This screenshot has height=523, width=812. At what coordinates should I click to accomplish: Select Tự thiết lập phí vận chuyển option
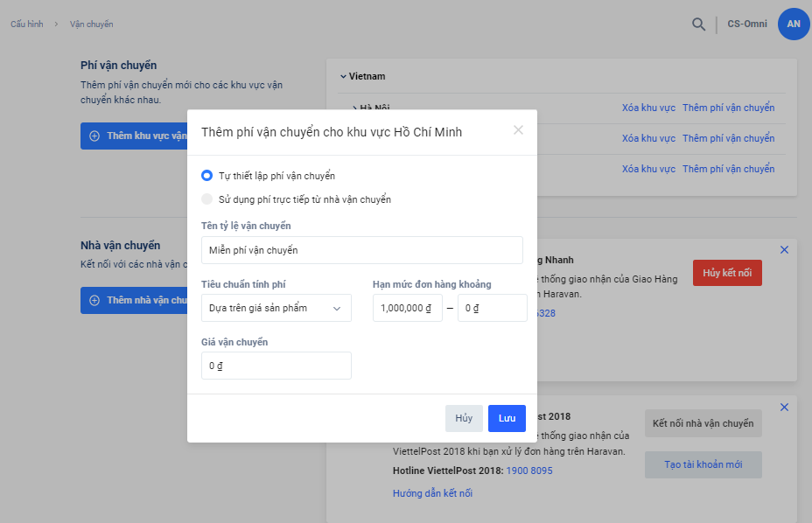click(207, 176)
